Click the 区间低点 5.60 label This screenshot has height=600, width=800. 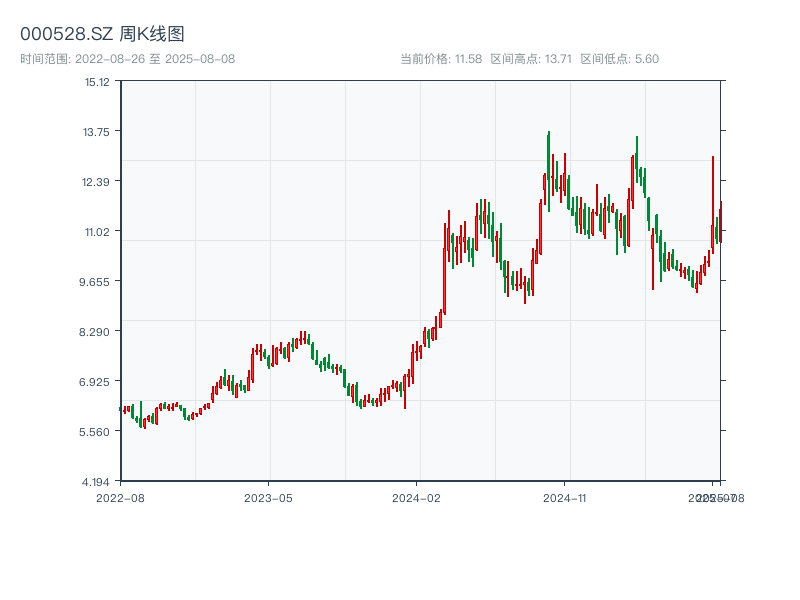620,59
